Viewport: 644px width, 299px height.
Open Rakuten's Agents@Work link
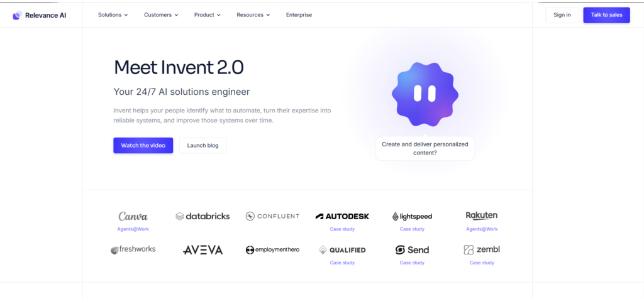point(482,229)
